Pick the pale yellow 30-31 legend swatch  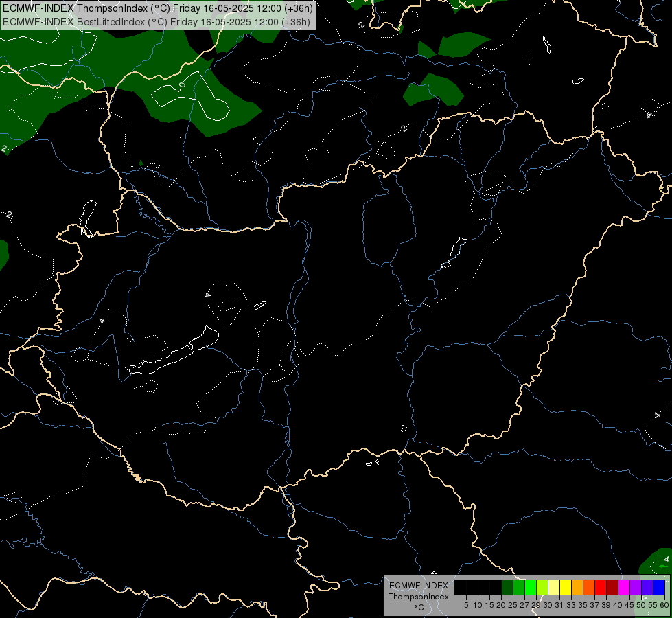554,587
